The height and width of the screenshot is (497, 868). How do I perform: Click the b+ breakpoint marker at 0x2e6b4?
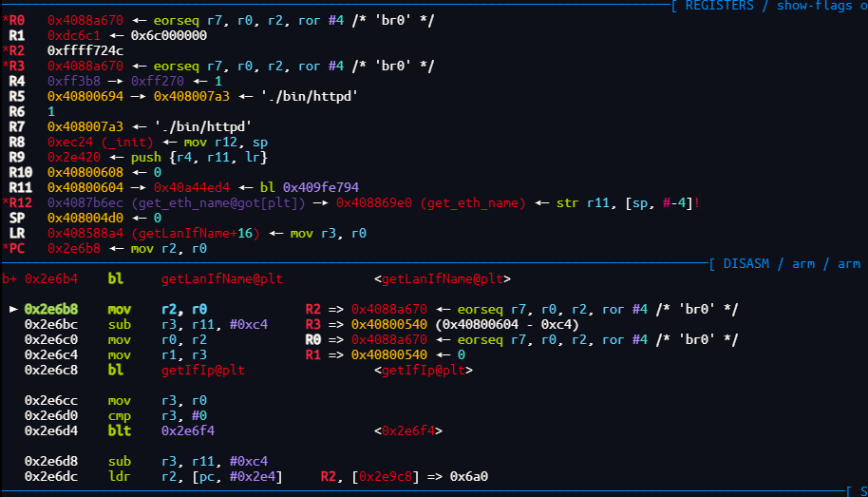point(9,278)
